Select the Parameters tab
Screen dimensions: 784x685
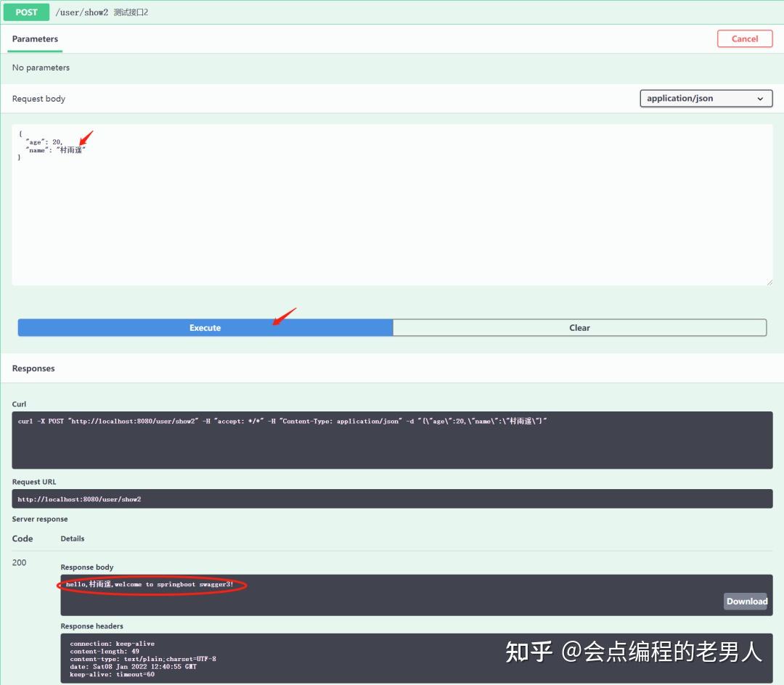(x=34, y=38)
